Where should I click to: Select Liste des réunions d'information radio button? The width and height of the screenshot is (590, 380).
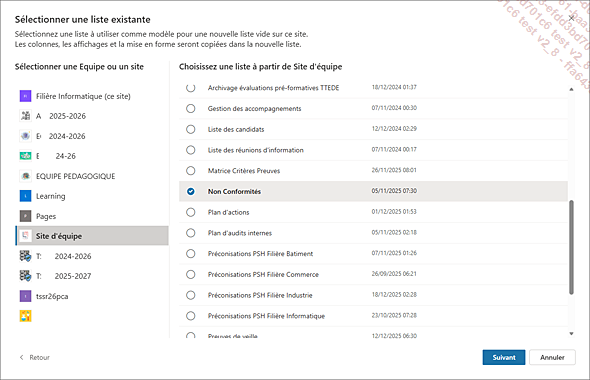click(x=191, y=150)
